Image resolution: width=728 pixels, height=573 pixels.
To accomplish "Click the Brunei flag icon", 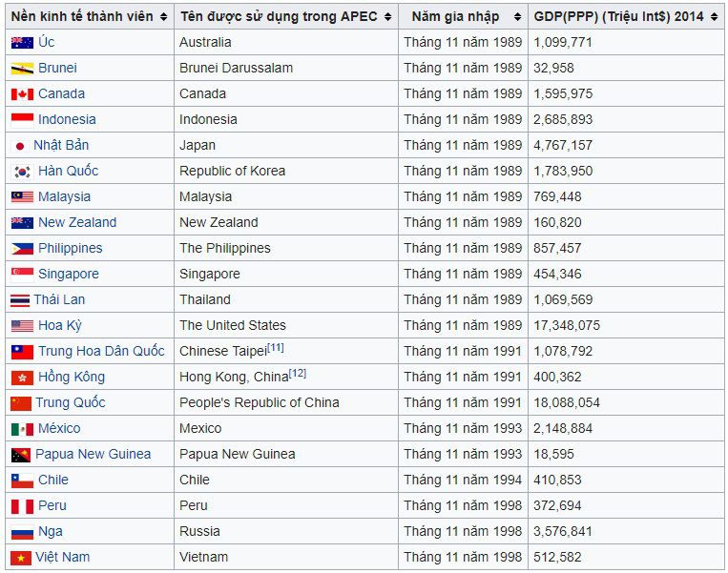I will click(22, 69).
